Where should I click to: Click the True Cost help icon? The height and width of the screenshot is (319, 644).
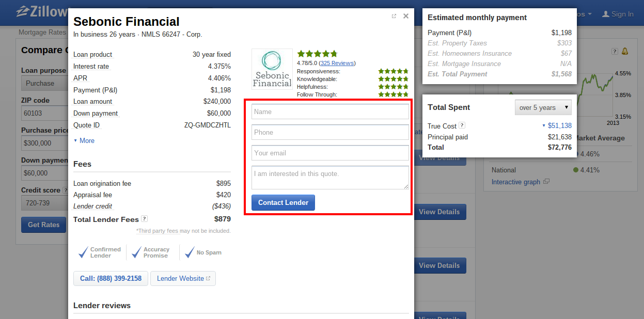[462, 125]
